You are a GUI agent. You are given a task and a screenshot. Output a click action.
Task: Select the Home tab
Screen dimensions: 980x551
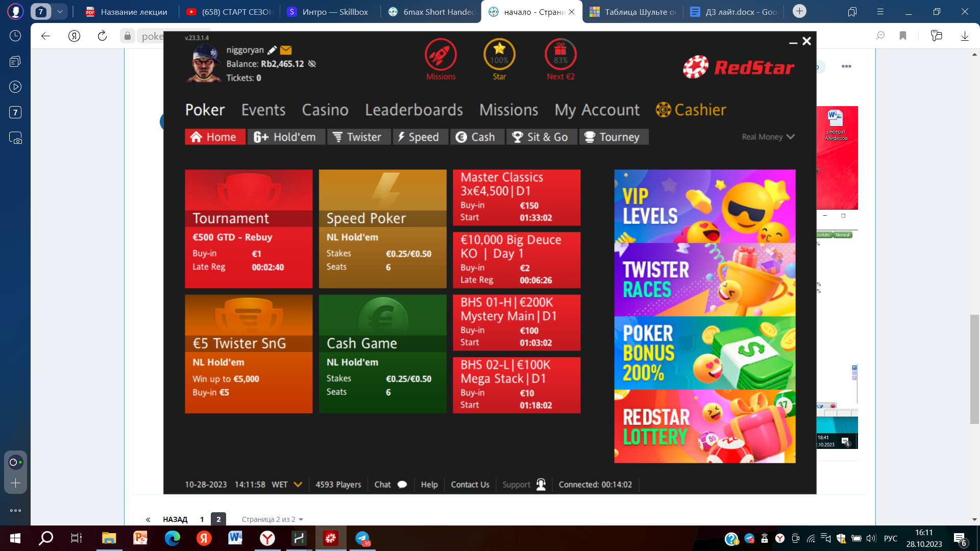tap(215, 137)
